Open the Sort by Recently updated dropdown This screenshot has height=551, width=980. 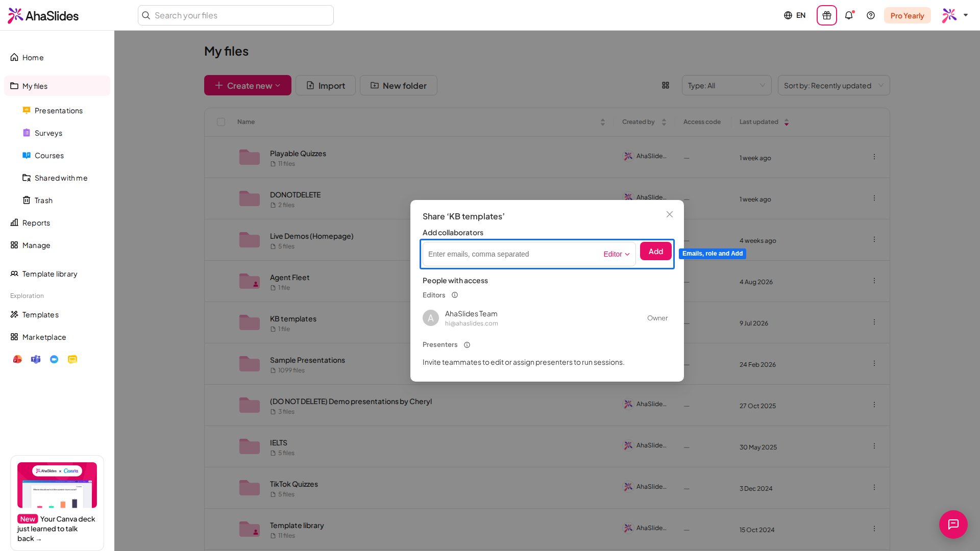click(834, 85)
